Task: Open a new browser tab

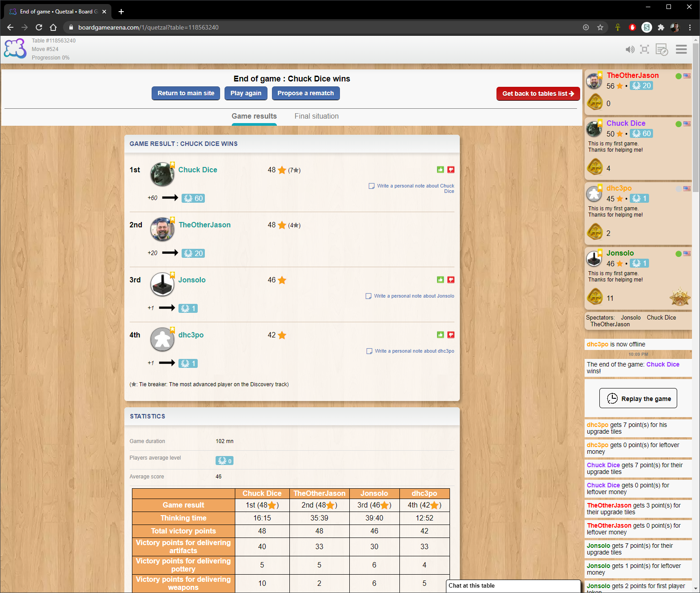Action: [x=121, y=12]
